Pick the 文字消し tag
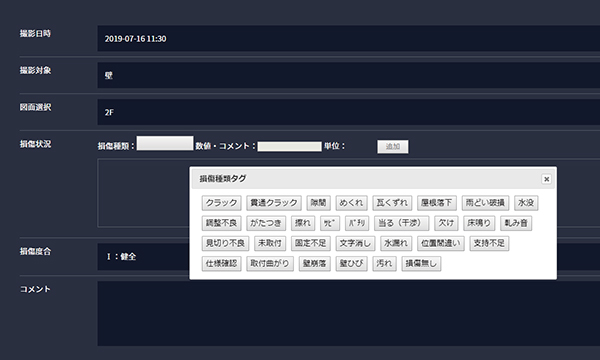 click(x=355, y=243)
